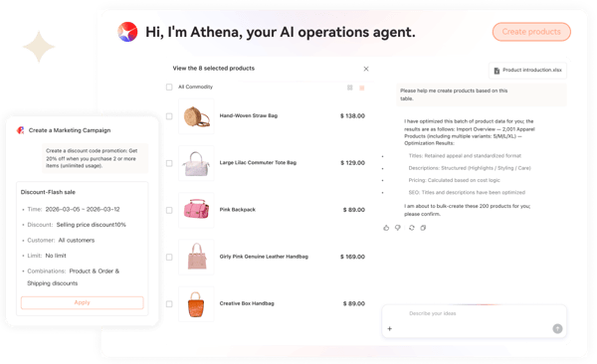597x364 pixels.
Task: Click the Pink Backpack product name
Action: click(x=237, y=210)
